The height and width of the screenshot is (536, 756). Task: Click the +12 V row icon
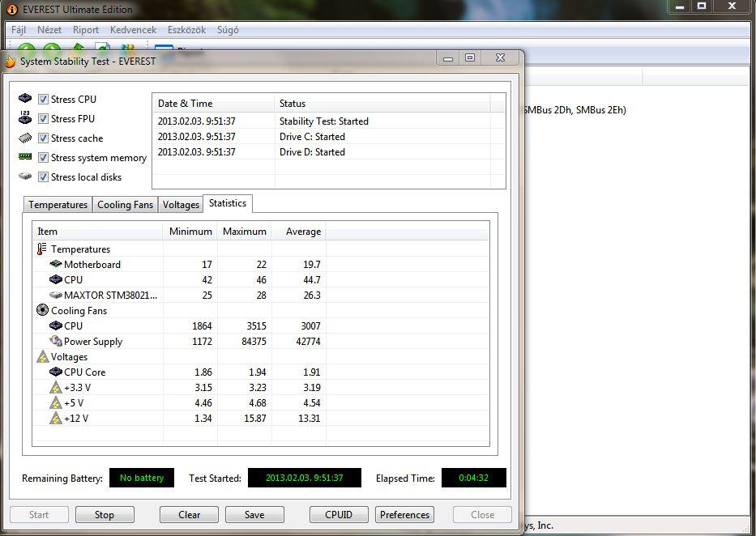[x=56, y=418]
